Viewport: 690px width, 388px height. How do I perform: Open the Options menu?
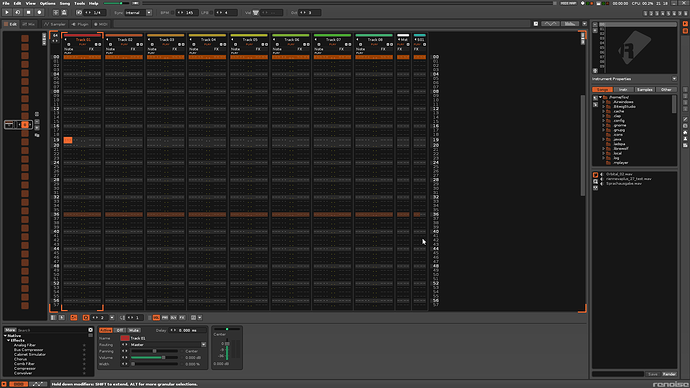coord(48,3)
